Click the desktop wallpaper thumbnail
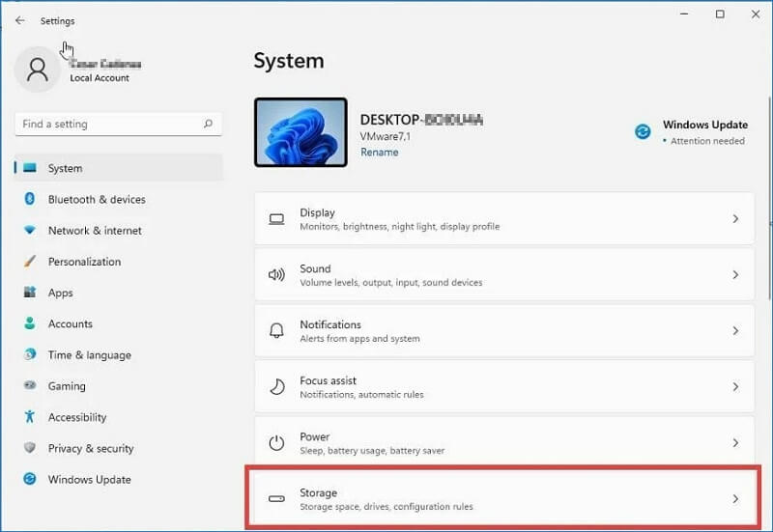Viewport: 773px width, 532px height. [x=301, y=132]
